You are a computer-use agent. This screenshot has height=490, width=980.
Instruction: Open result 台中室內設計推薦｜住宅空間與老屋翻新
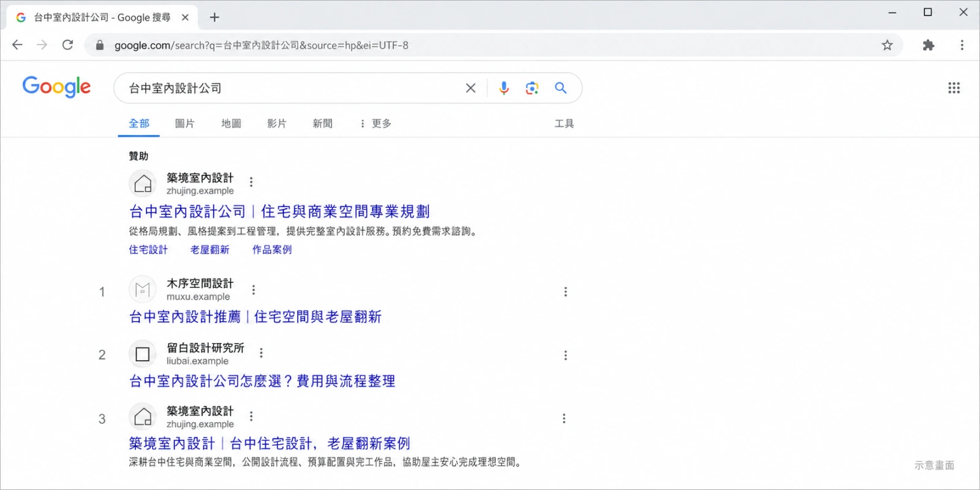coord(255,317)
